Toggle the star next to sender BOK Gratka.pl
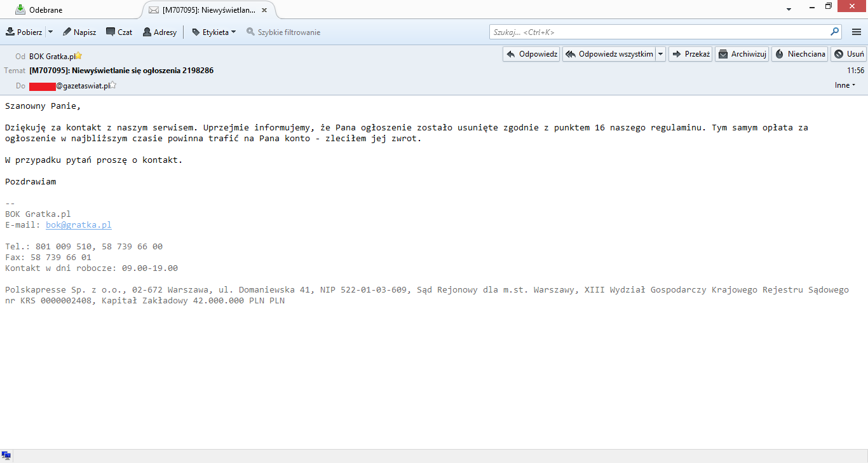Screen dimensions: 868x463 pyautogui.click(x=79, y=56)
